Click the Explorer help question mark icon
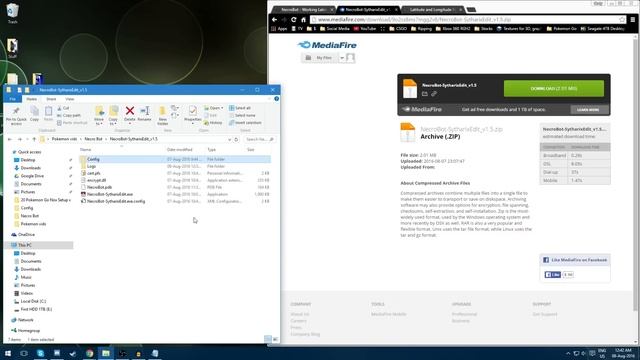The image size is (640, 360). [x=276, y=99]
